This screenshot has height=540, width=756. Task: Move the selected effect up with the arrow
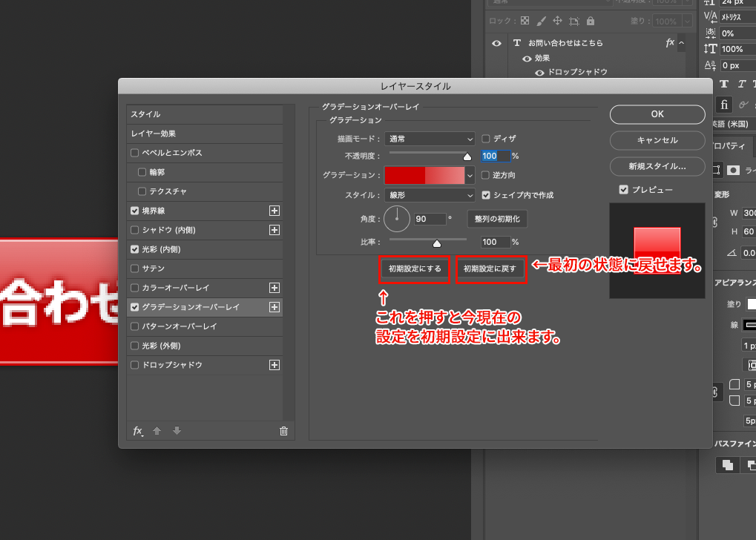[157, 430]
